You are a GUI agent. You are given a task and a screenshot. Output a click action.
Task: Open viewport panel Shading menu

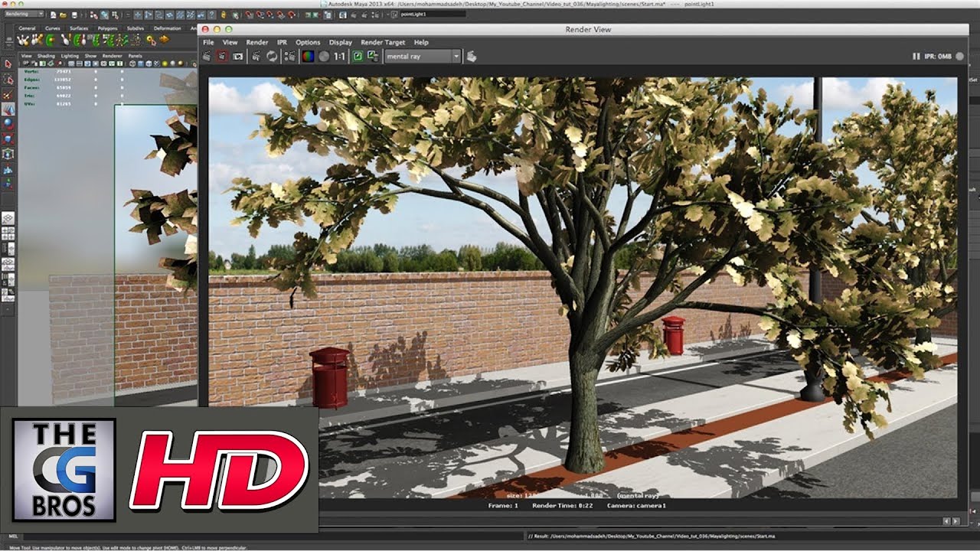[x=46, y=56]
